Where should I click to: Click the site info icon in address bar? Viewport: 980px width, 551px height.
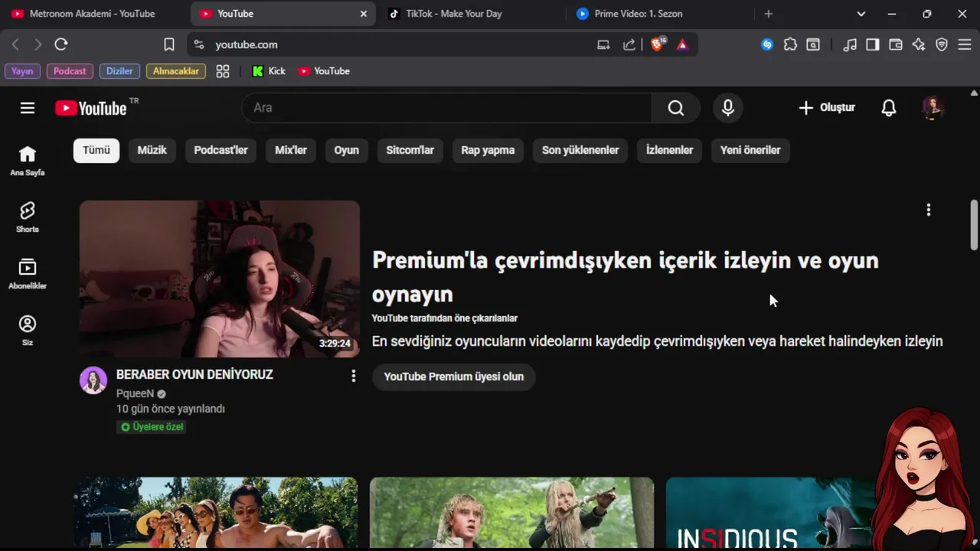pyautogui.click(x=199, y=44)
